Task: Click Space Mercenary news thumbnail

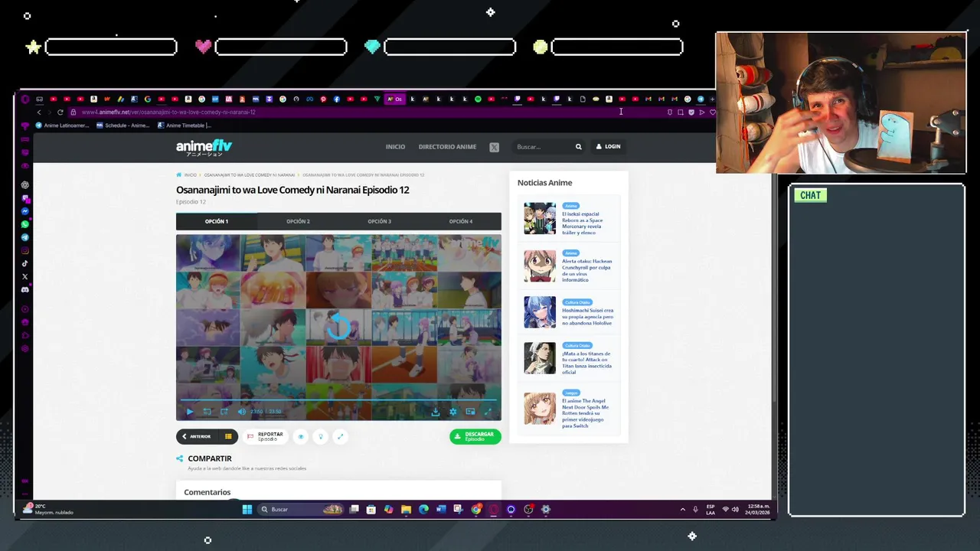Action: (540, 218)
